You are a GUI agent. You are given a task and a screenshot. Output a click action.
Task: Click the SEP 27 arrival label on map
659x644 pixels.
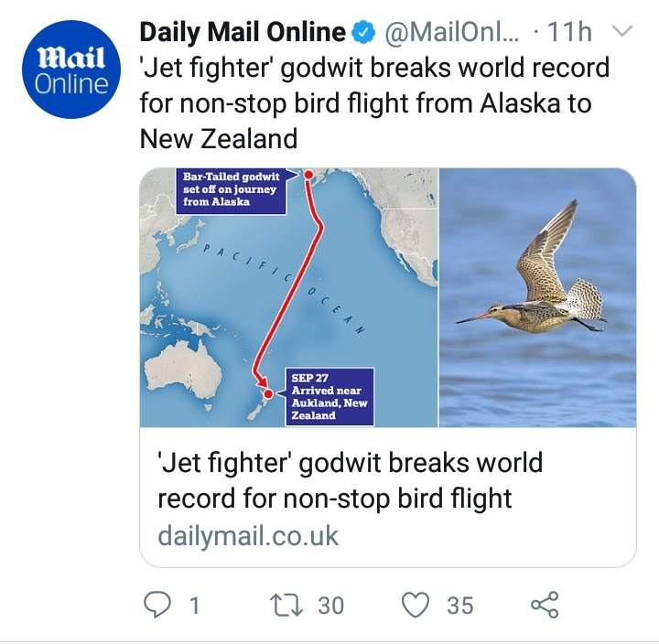[329, 397]
